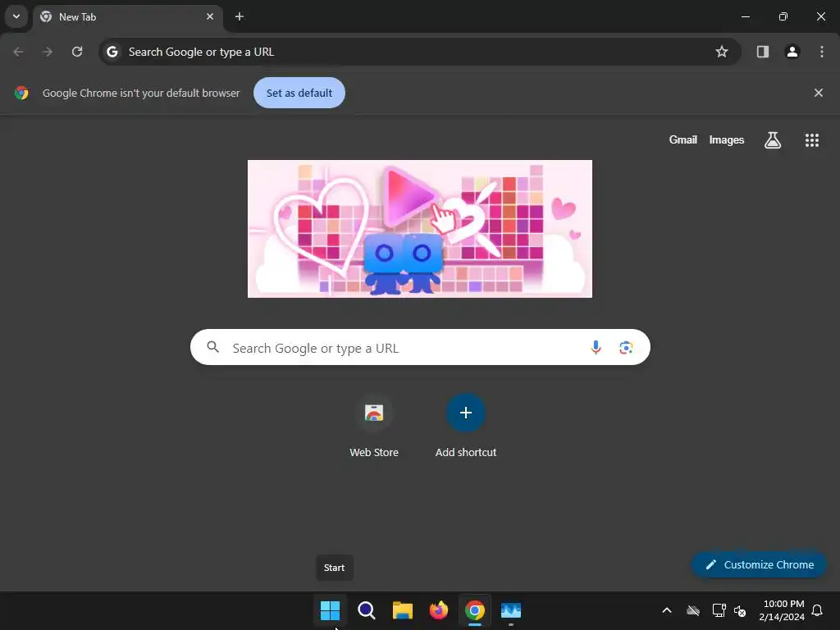
Task: Launch Firefox from the taskbar
Action: coord(439,610)
